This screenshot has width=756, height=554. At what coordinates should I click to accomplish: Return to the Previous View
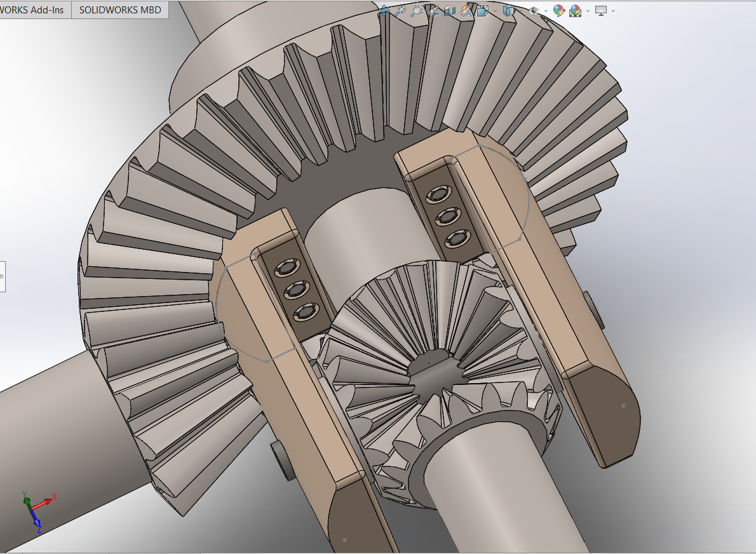point(433,11)
